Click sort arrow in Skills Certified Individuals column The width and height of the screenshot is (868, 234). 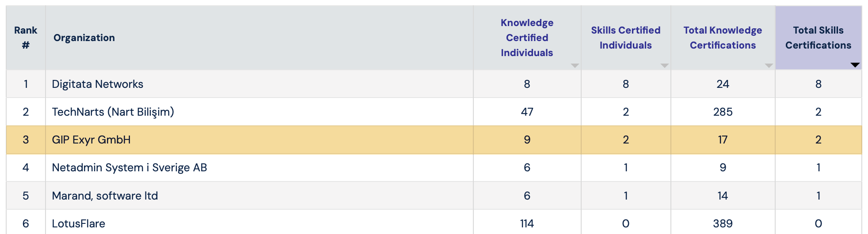[x=664, y=65]
